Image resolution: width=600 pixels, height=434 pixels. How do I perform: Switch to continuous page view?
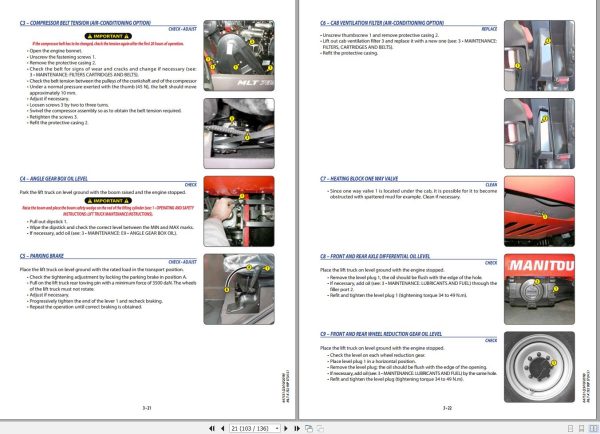tap(582, 428)
